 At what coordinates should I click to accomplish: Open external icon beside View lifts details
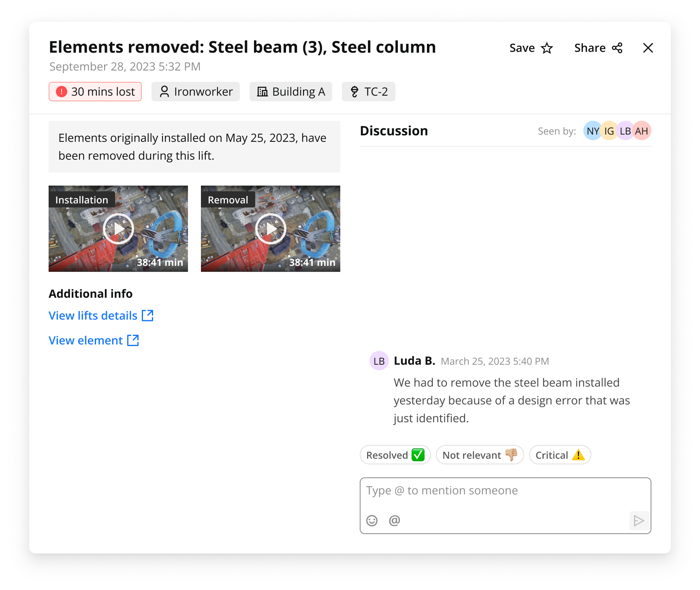pyautogui.click(x=147, y=316)
